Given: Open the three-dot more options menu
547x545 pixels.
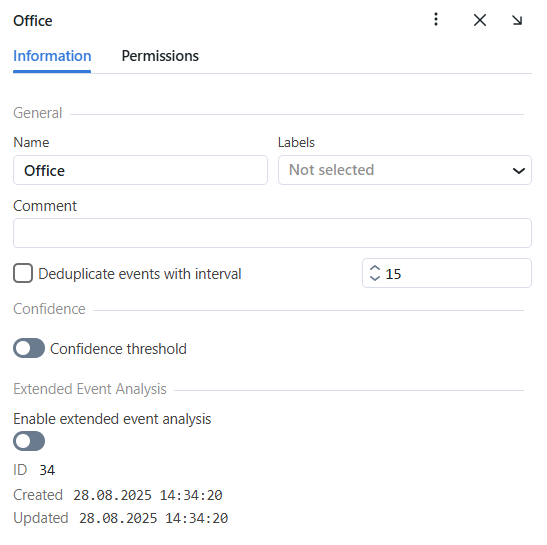Looking at the screenshot, I should [436, 20].
